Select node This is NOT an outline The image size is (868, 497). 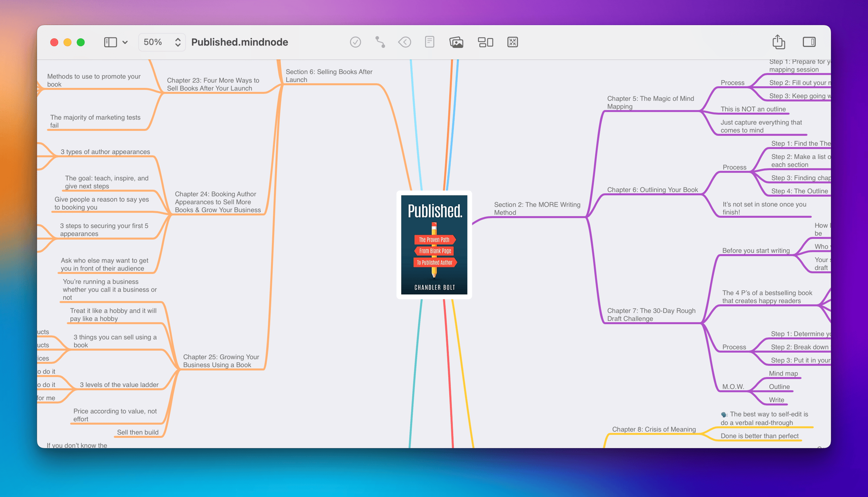pyautogui.click(x=753, y=109)
